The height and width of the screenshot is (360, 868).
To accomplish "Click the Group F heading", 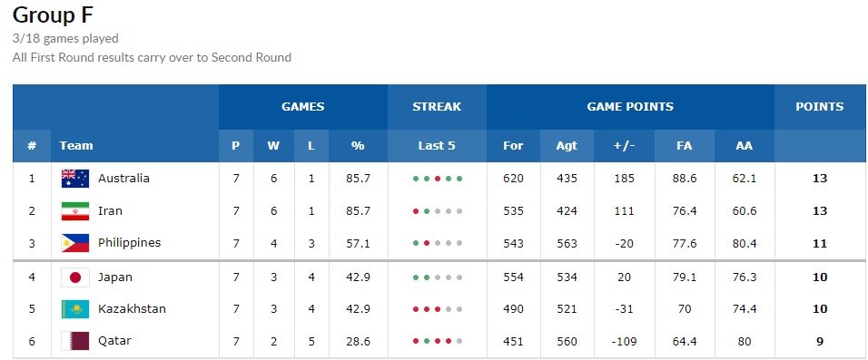I will click(x=53, y=15).
